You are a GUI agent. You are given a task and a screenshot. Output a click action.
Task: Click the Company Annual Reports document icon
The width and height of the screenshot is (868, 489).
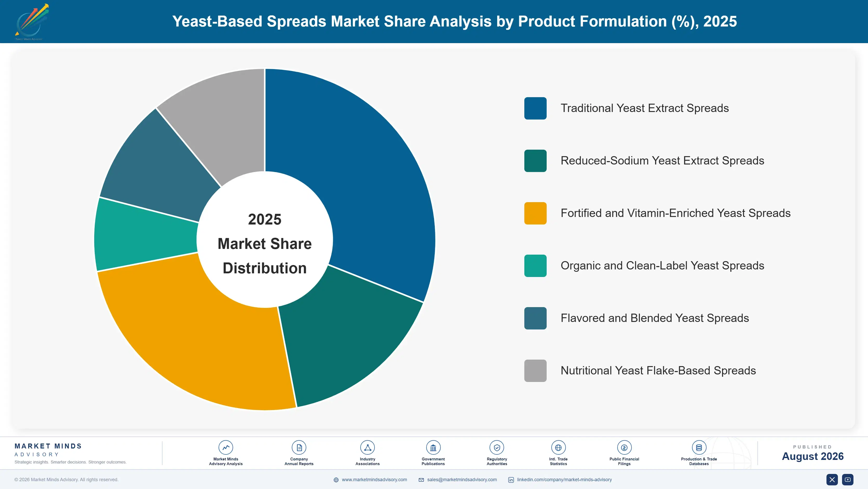coord(299,447)
